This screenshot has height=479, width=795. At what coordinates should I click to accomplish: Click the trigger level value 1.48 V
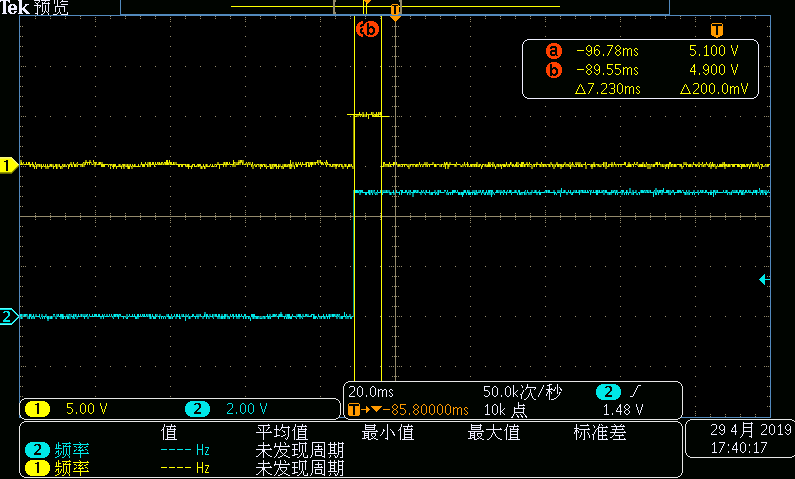coord(623,410)
